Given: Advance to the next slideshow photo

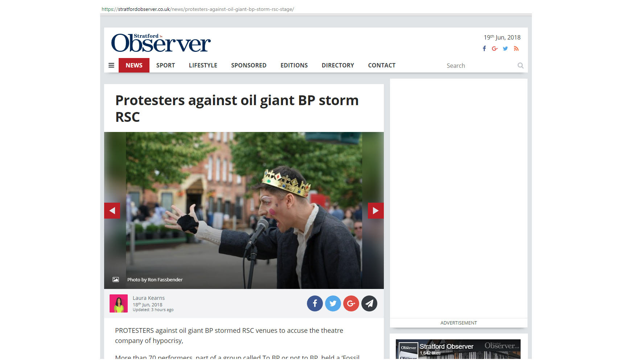Looking at the screenshot, I should pos(376,211).
